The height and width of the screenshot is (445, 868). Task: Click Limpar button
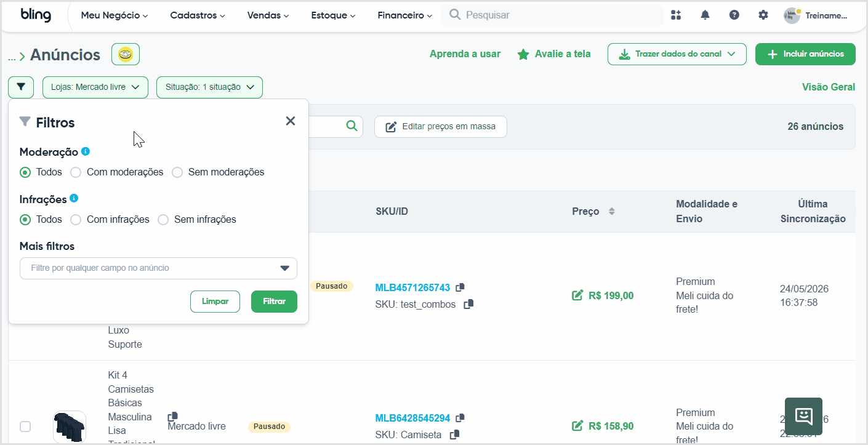215,302
